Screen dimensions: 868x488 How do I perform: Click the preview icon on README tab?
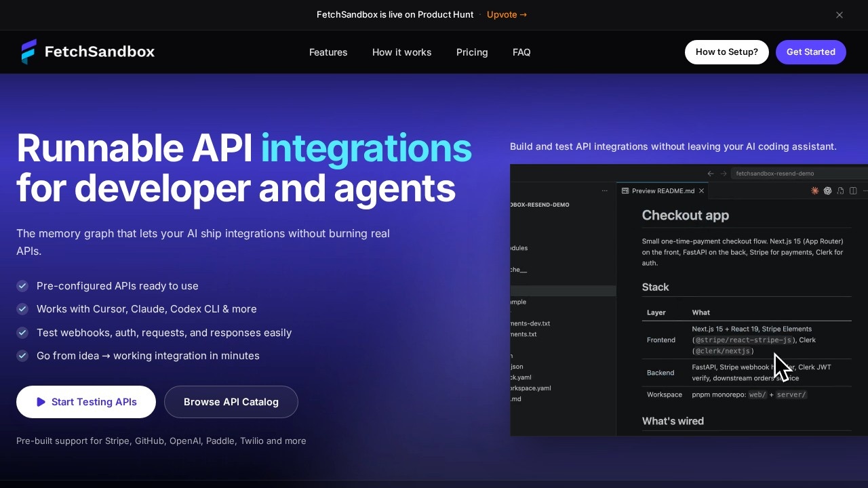coord(625,191)
